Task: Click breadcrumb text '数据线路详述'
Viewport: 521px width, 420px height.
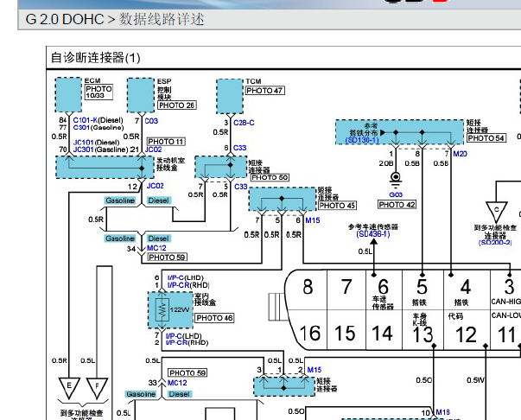Action: tap(162, 19)
